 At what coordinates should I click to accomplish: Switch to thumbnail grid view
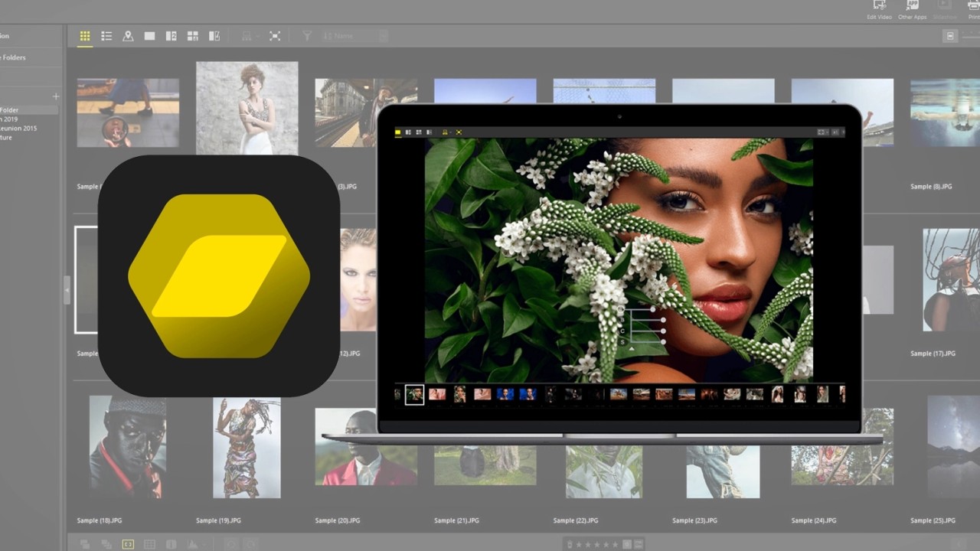(x=85, y=36)
